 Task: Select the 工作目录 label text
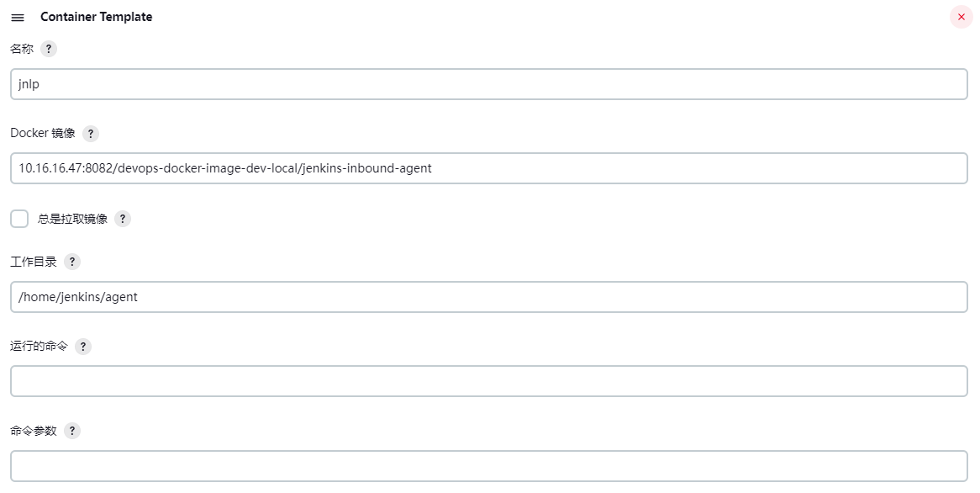click(x=34, y=262)
